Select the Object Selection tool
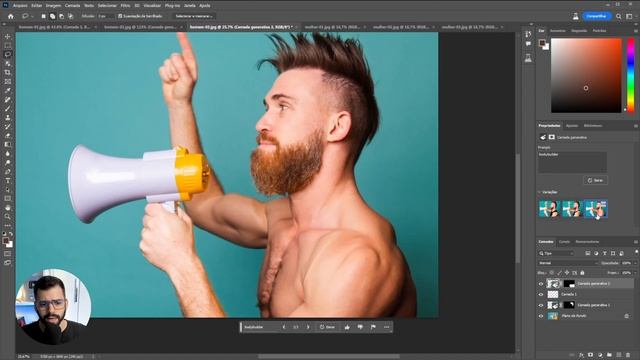 7,63
